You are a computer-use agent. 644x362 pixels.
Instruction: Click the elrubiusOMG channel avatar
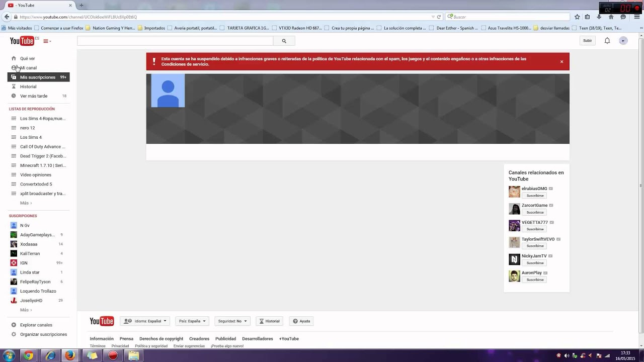[514, 192]
